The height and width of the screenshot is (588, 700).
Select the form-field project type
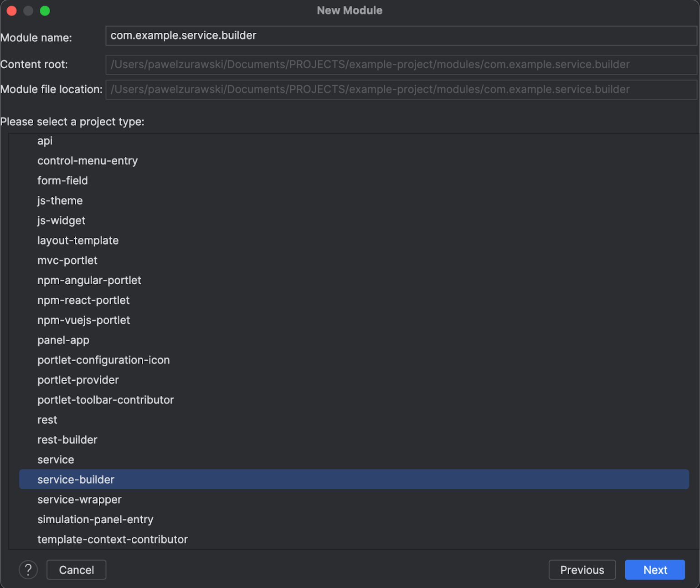[x=62, y=180]
